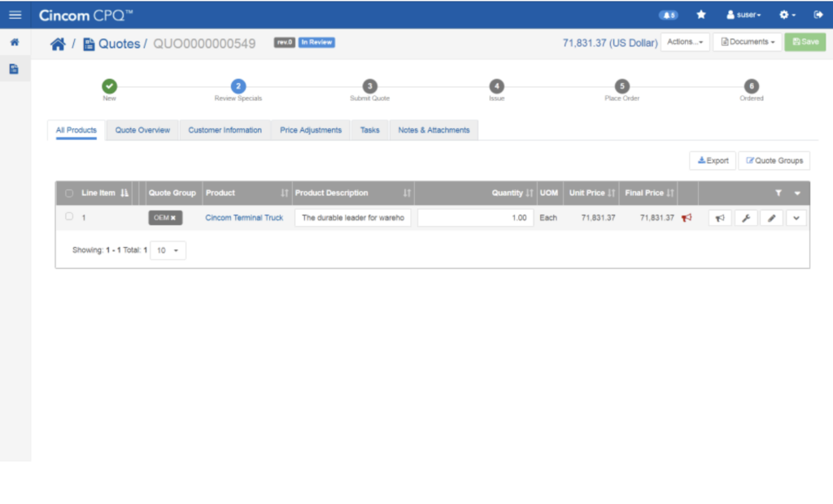This screenshot has width=833, height=504.
Task: Open the page size 10 dropdown
Action: point(168,250)
